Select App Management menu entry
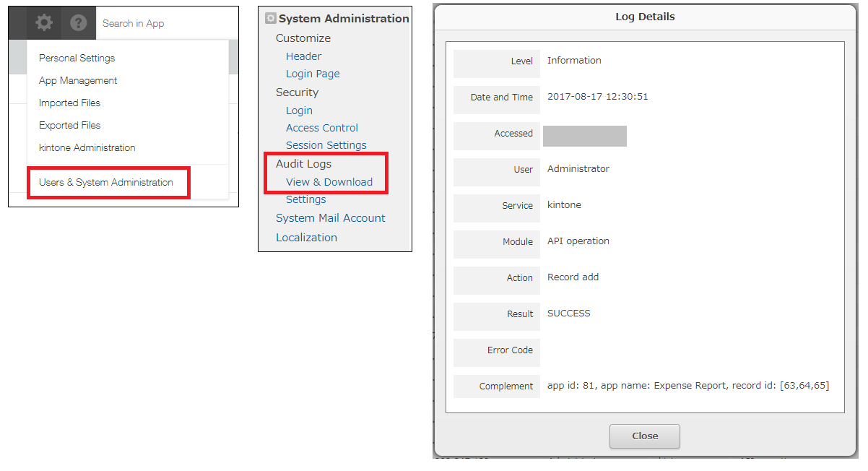The height and width of the screenshot is (471, 868). click(78, 80)
